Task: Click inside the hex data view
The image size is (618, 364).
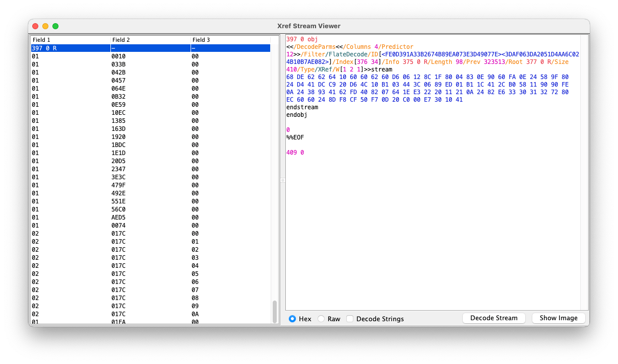Action: pyautogui.click(x=428, y=88)
